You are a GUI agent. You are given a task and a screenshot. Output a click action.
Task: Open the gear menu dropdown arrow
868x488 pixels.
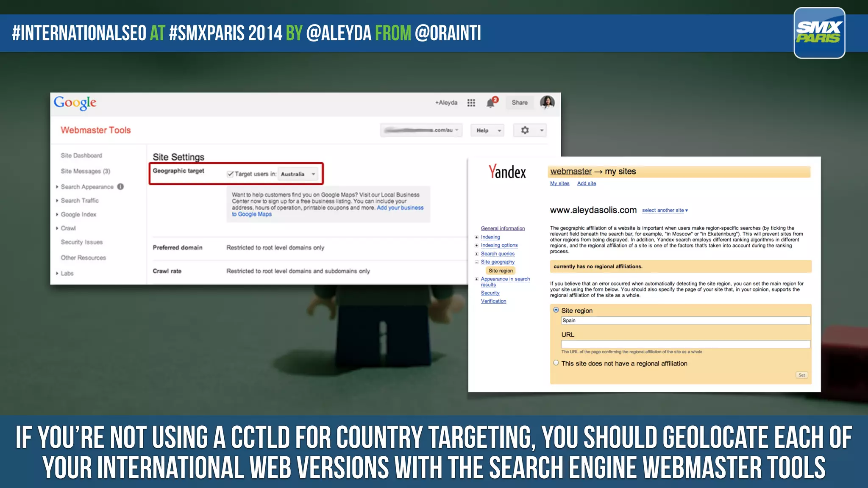point(542,130)
